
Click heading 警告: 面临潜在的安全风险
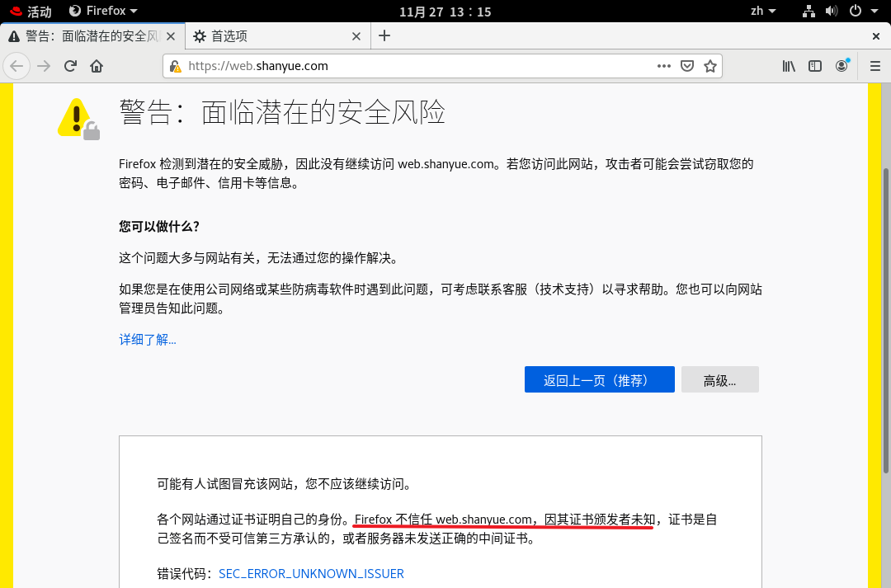click(x=282, y=112)
